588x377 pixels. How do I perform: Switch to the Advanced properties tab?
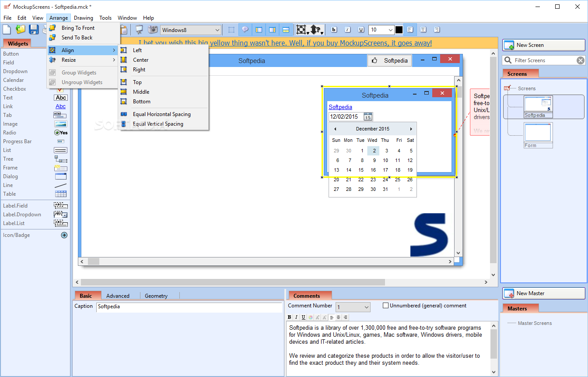coord(118,296)
